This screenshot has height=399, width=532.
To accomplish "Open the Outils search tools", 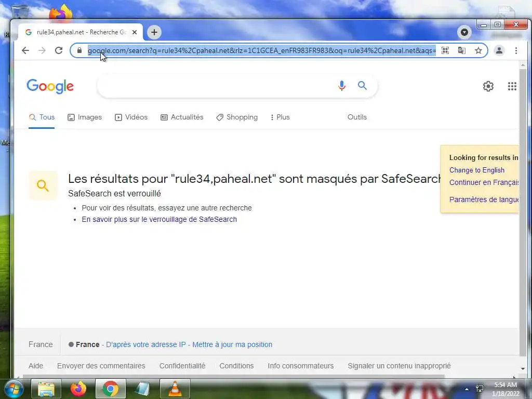I will tap(357, 117).
